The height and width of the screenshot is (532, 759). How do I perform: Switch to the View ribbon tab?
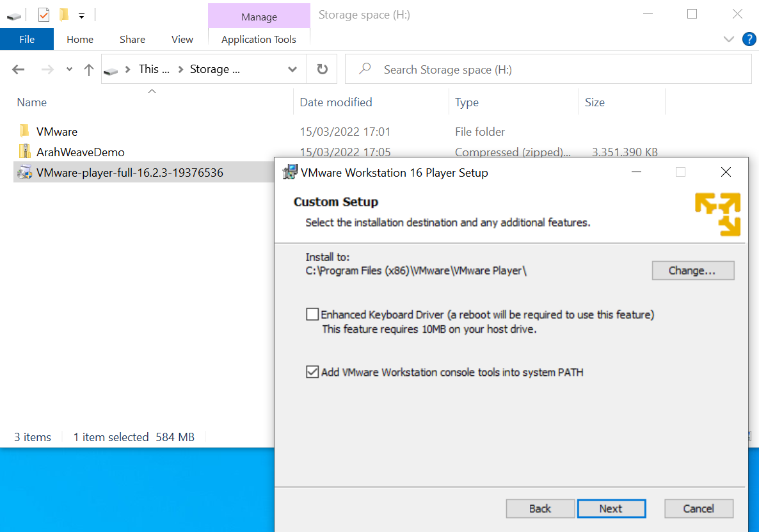tap(182, 39)
